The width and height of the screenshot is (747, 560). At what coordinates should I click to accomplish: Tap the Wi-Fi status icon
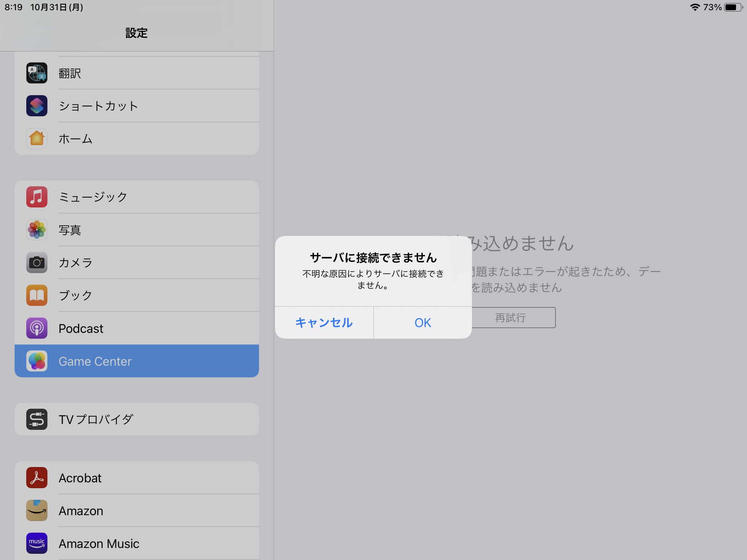695,7
